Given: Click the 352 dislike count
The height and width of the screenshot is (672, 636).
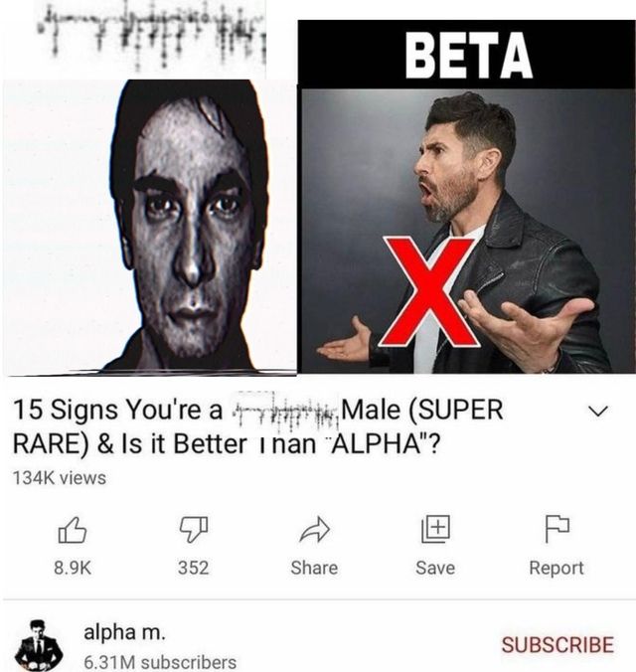Looking at the screenshot, I should coord(194,568).
